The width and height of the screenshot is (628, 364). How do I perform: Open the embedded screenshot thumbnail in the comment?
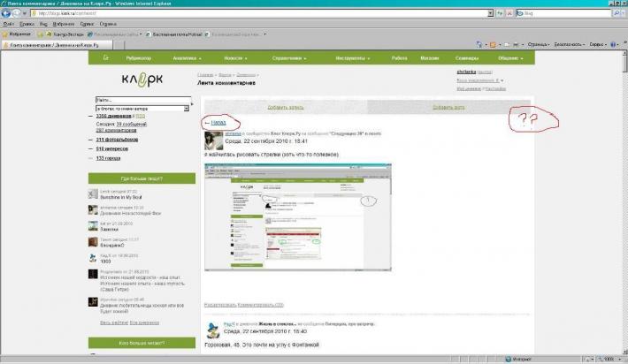coord(298,217)
